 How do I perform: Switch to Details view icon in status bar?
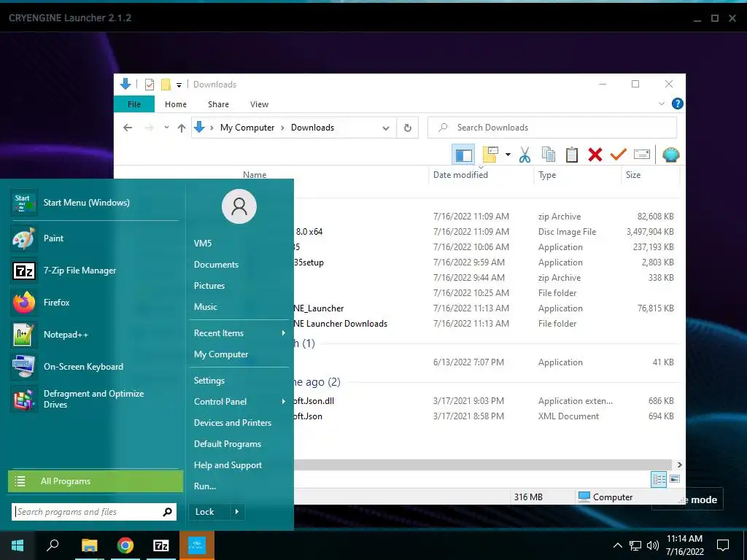(x=659, y=480)
